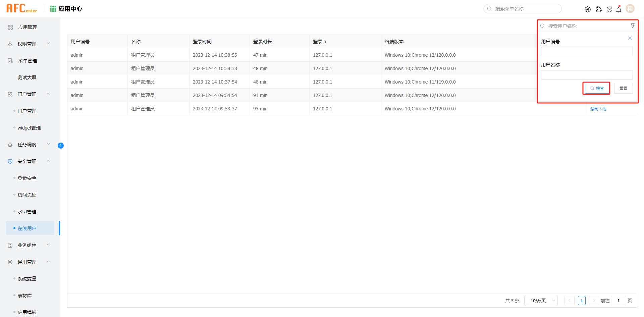Click the grid icon beside 应用中心
Image resolution: width=644 pixels, height=317 pixels.
(53, 8)
